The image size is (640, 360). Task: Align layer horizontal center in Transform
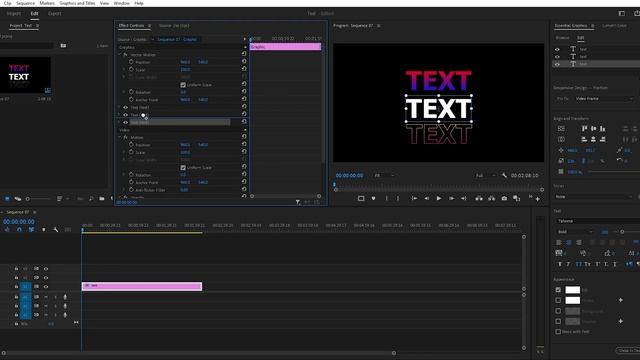point(593,140)
